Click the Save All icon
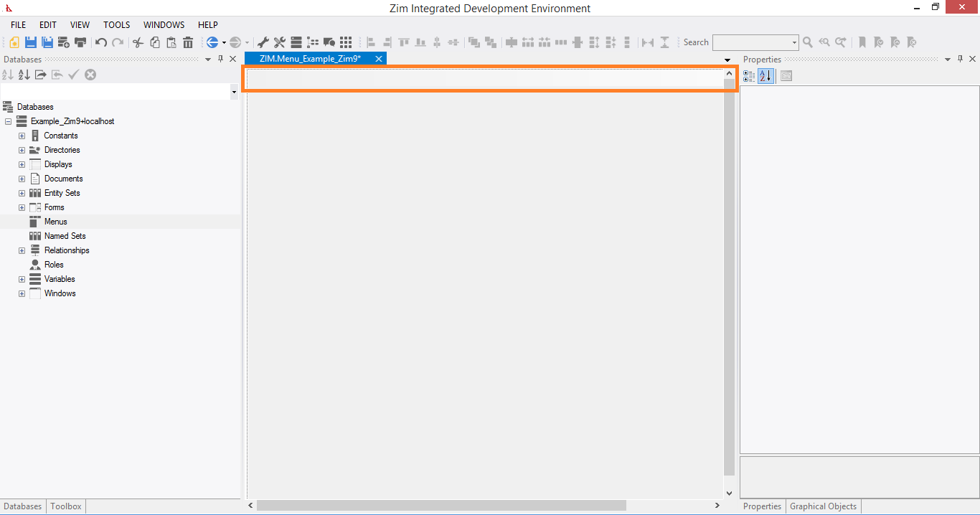 pyautogui.click(x=47, y=42)
